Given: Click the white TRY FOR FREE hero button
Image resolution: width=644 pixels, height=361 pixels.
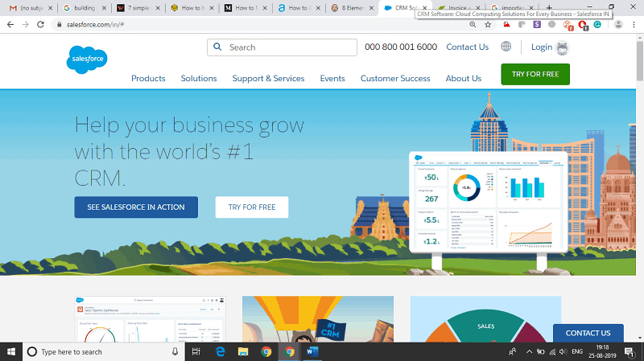Looking at the screenshot, I should (x=252, y=207).
